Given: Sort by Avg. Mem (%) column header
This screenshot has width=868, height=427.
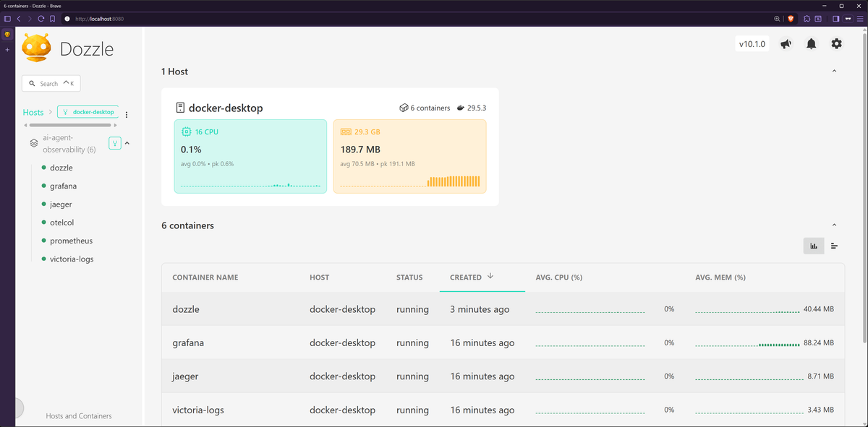Looking at the screenshot, I should pos(720,277).
